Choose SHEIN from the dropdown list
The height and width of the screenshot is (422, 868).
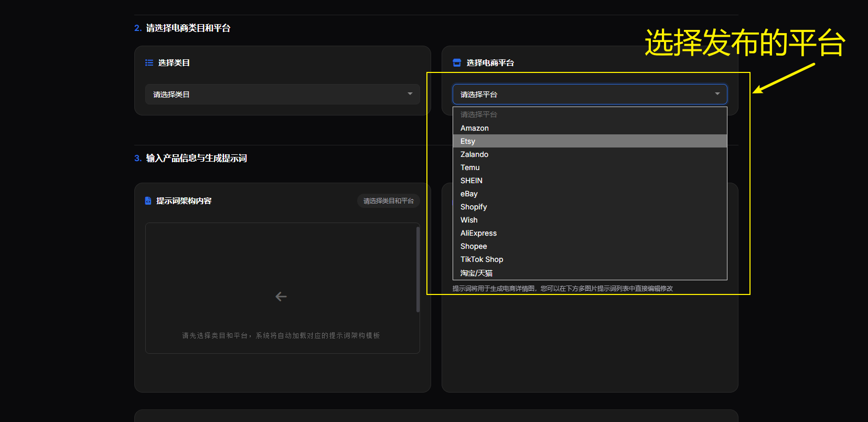coord(590,181)
